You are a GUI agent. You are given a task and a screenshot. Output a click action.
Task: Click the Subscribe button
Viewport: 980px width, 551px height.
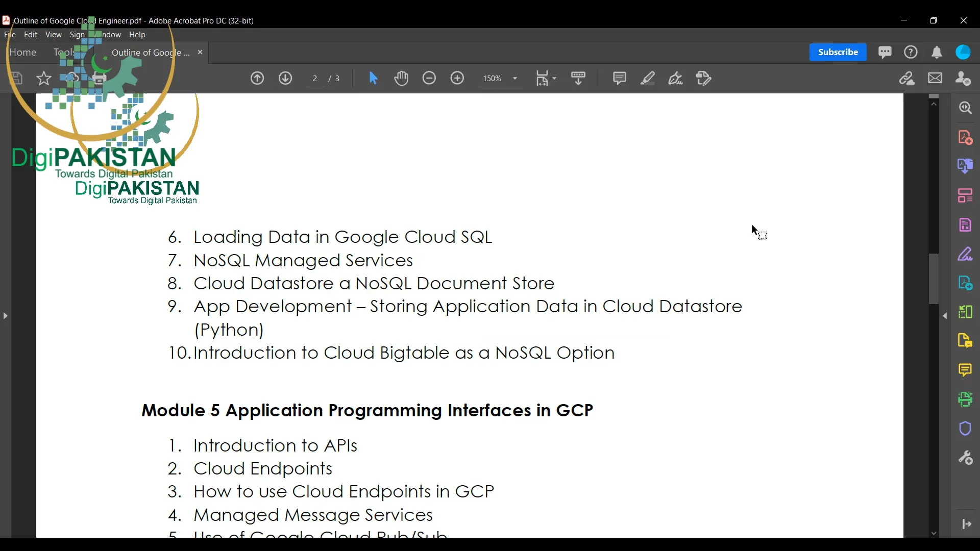point(838,53)
